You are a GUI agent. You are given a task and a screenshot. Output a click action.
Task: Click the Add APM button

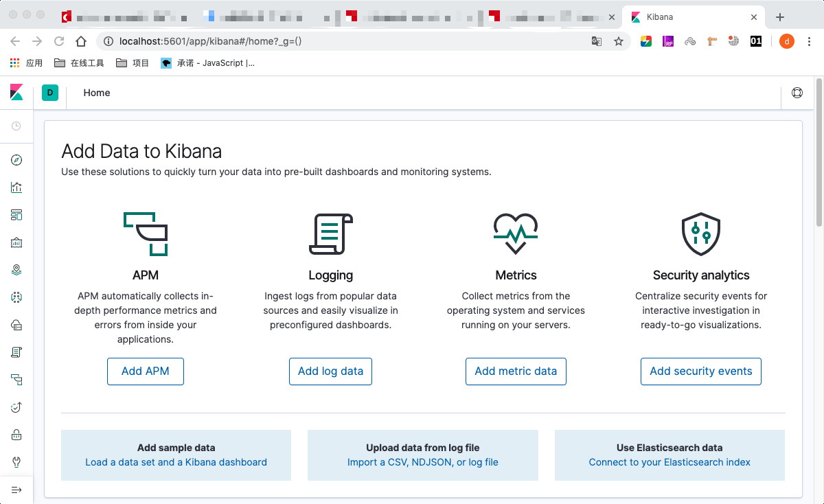point(146,371)
